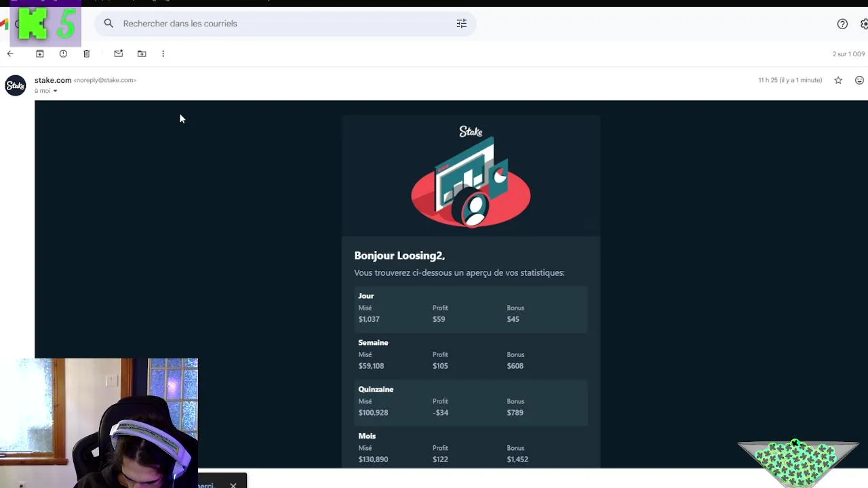The width and height of the screenshot is (868, 488).
Task: Select the Mois Bonus value $1,452
Action: coord(517,460)
